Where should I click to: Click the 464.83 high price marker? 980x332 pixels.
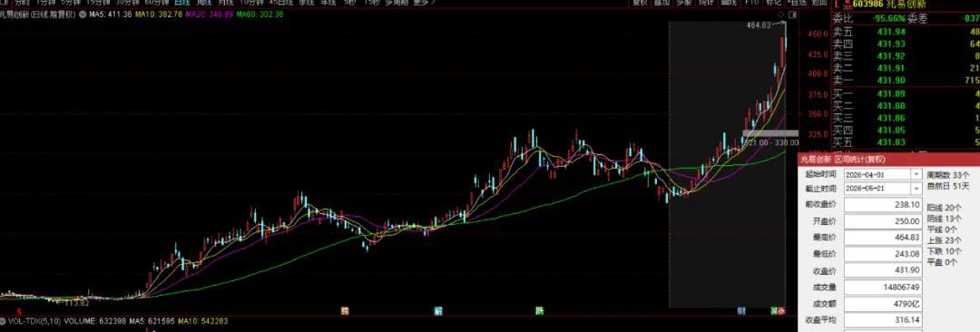tap(759, 25)
